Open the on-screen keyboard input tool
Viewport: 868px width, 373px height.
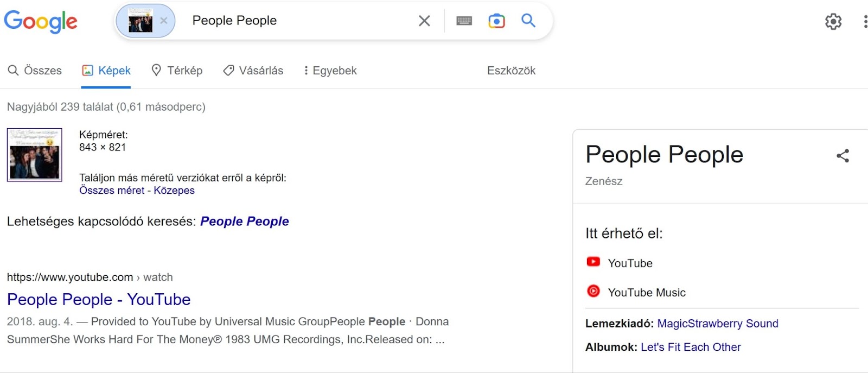[x=464, y=21]
